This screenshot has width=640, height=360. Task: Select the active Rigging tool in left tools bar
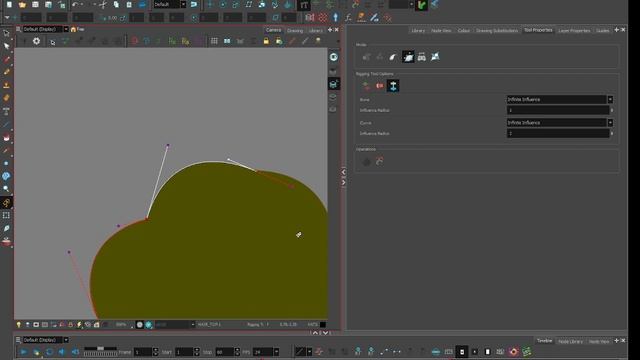(7, 202)
